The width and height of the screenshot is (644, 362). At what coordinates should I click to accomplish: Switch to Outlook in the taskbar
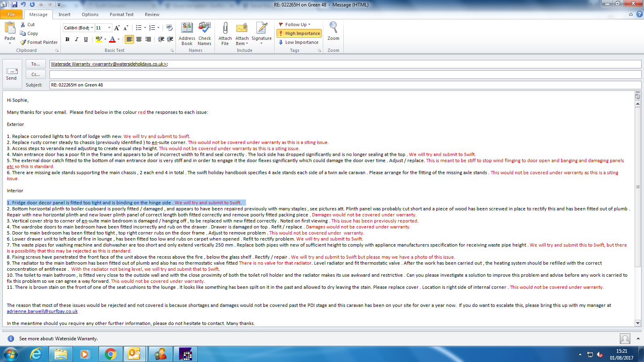pyautogui.click(x=135, y=354)
